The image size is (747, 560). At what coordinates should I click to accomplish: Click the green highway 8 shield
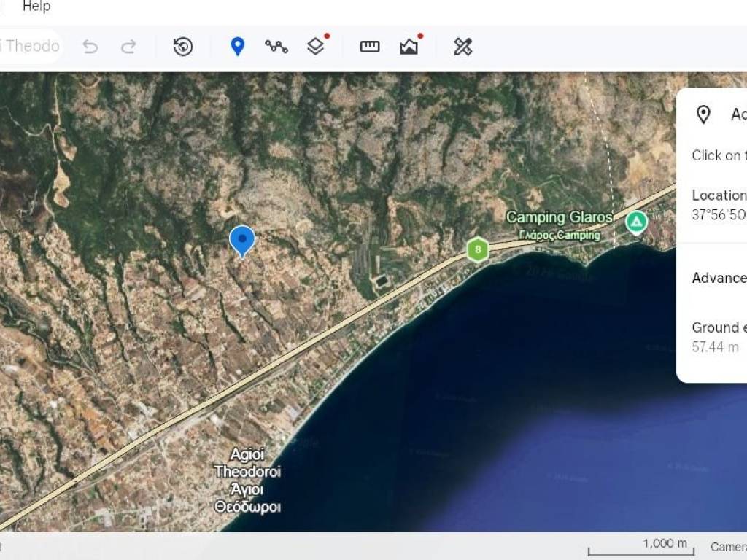click(x=478, y=250)
